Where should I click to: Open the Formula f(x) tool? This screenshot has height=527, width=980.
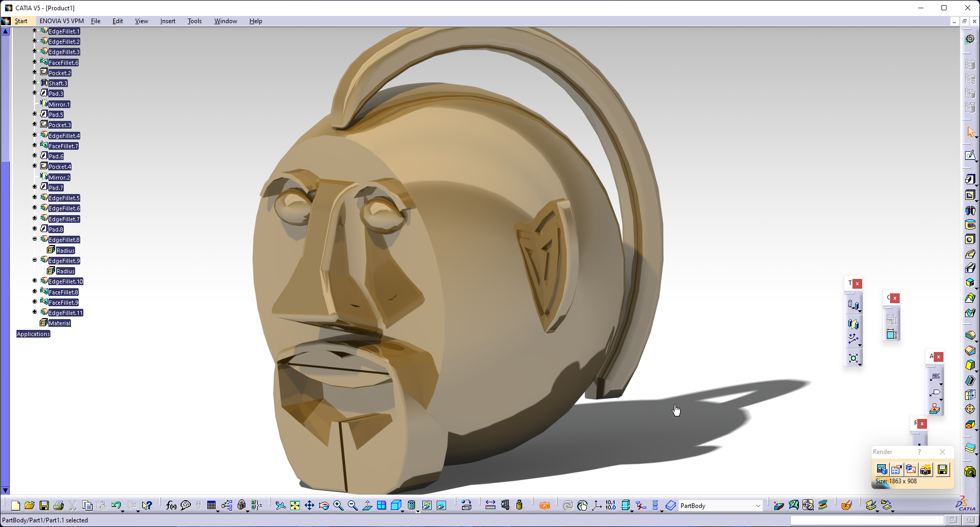(x=171, y=505)
